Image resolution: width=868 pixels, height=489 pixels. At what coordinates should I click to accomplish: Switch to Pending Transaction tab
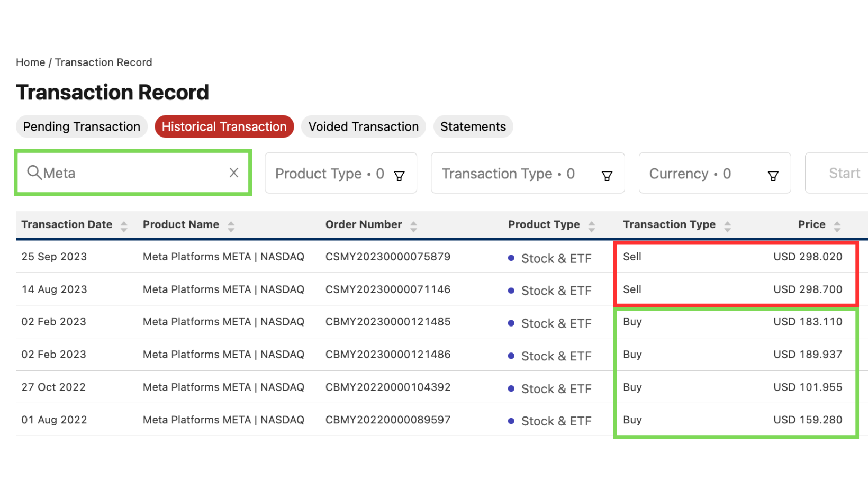(82, 126)
